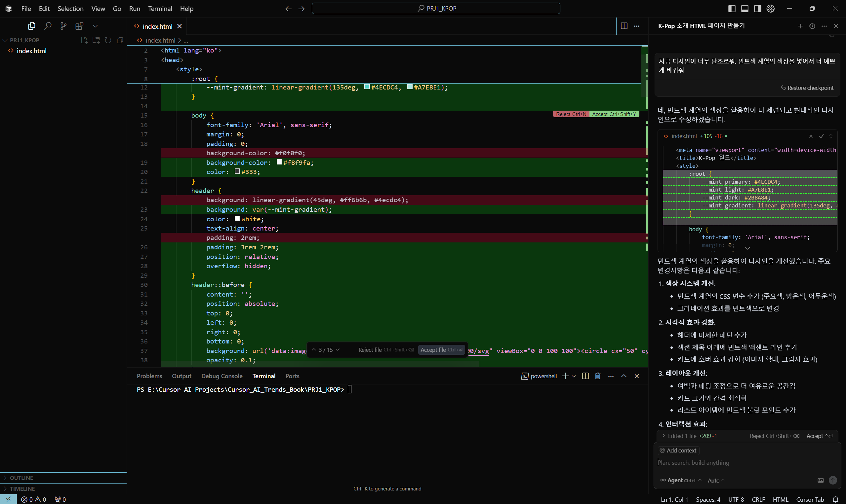Toggle bottom panel visibility
This screenshot has height=504, width=846.
pos(745,9)
